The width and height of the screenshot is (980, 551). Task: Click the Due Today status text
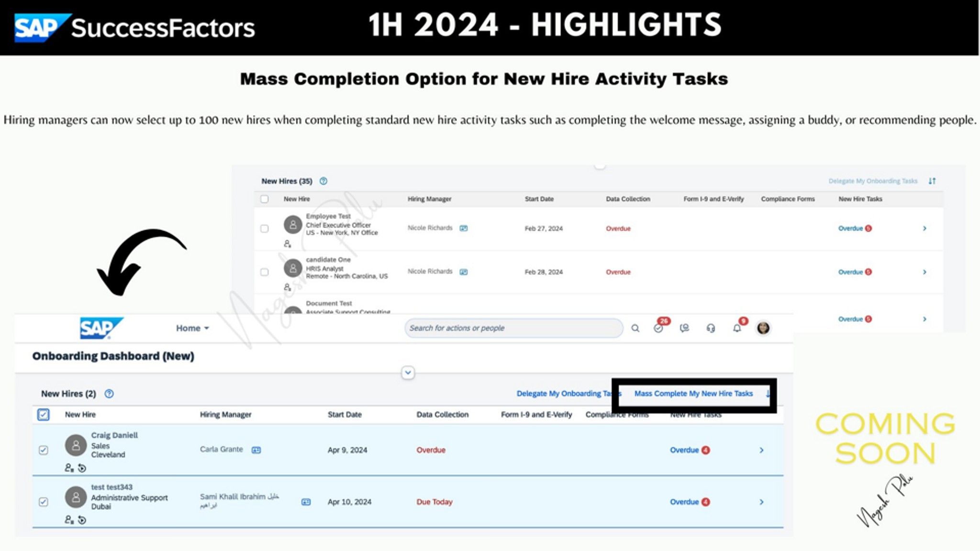434,502
